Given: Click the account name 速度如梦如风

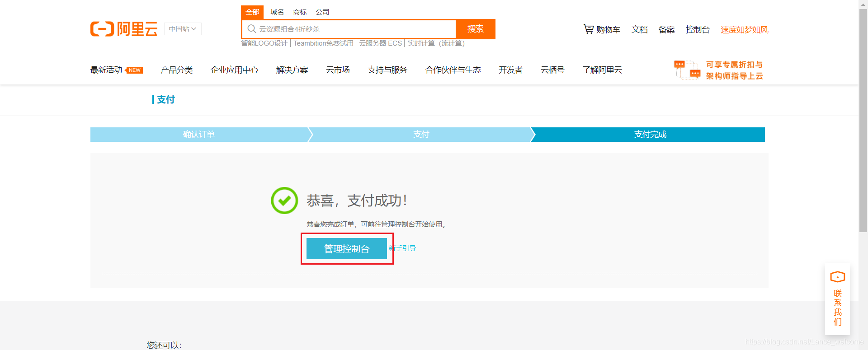Looking at the screenshot, I should tap(745, 30).
